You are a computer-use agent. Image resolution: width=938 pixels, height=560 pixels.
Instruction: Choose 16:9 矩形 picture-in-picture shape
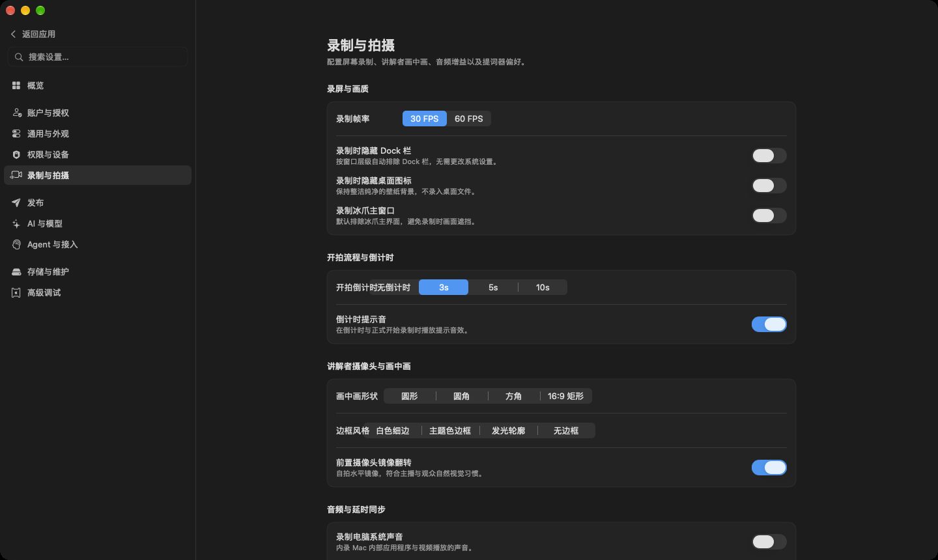tap(566, 396)
